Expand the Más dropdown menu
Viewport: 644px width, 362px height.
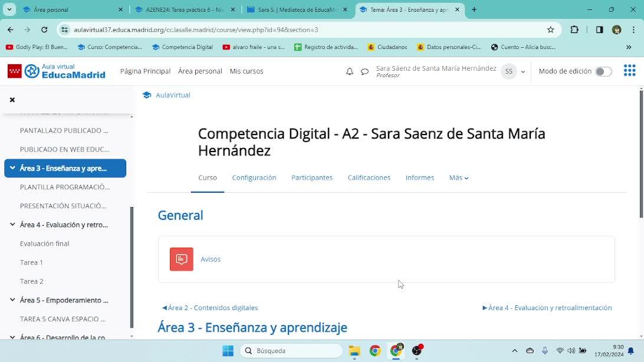(459, 177)
